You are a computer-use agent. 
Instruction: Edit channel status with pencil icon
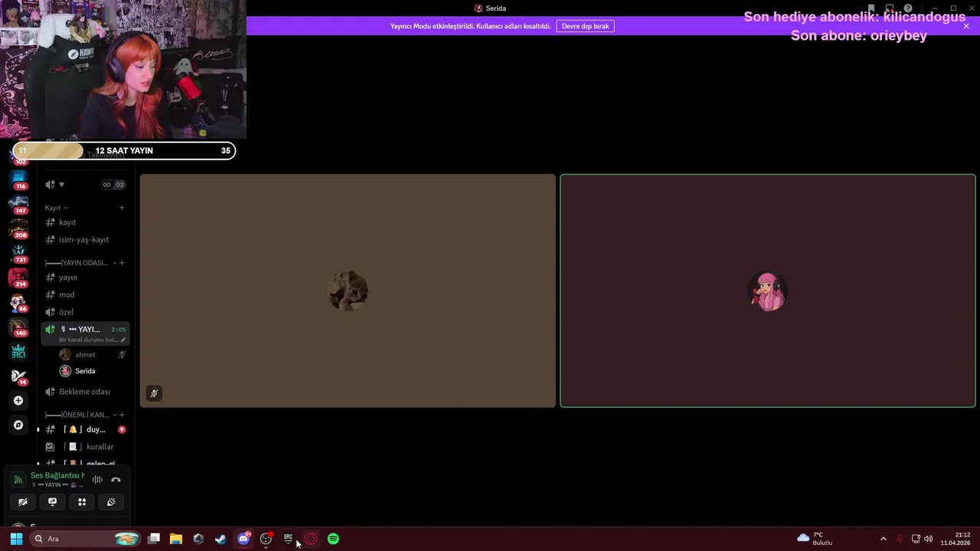123,340
